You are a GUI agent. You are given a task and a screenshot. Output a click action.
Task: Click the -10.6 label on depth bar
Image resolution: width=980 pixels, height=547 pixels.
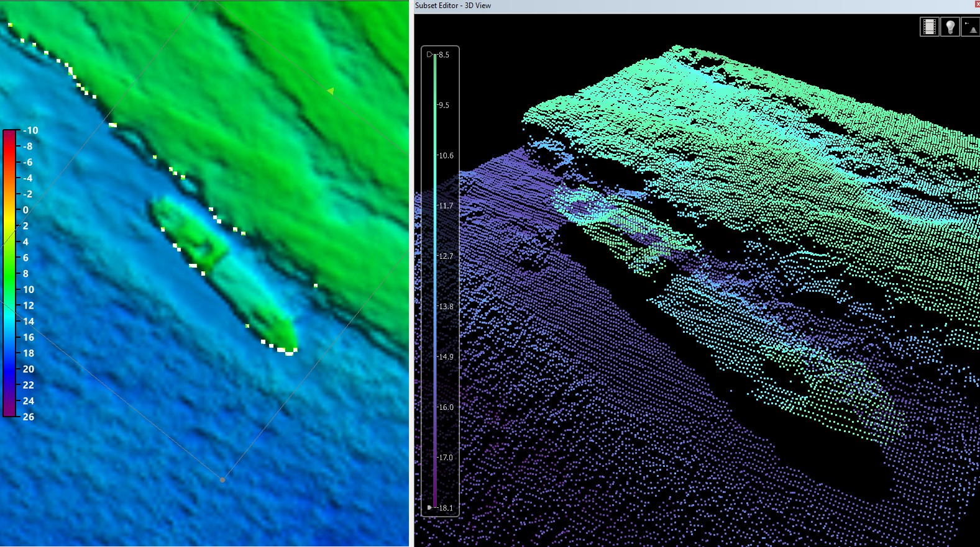coord(446,156)
